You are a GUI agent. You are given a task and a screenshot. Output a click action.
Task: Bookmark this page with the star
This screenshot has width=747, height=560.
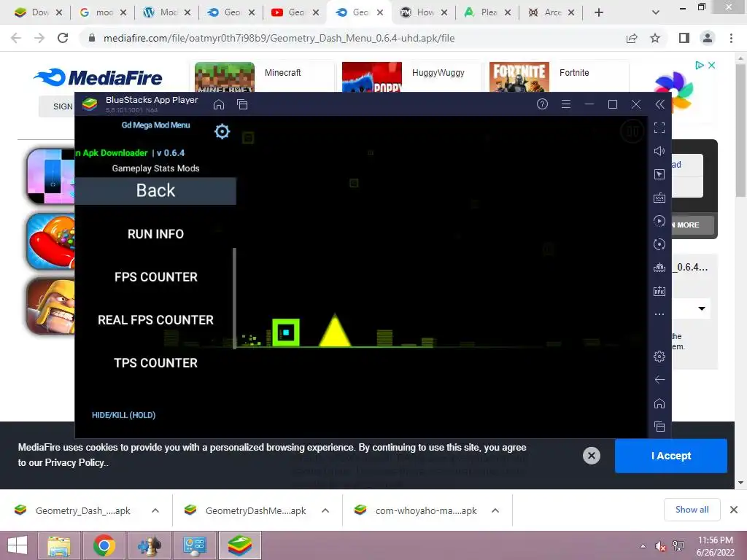pyautogui.click(x=655, y=38)
